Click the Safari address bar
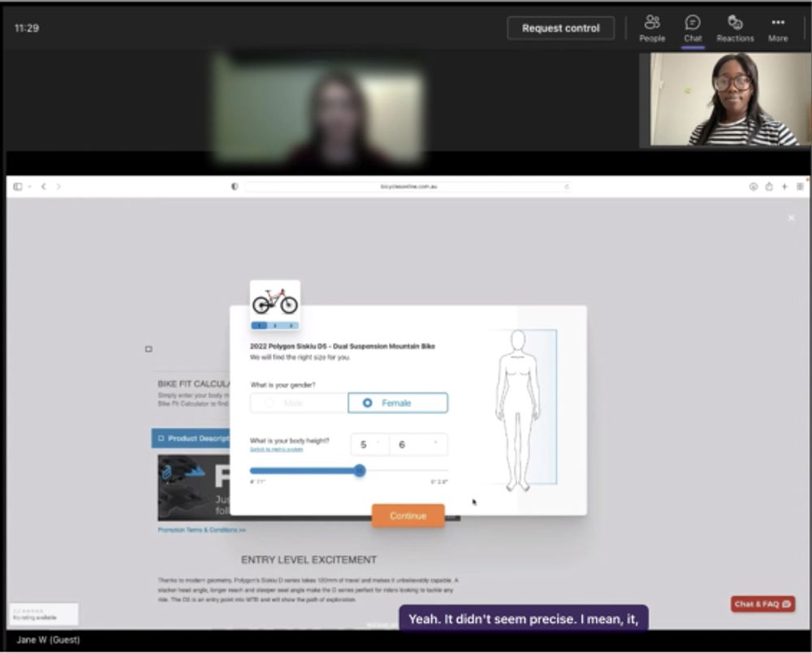Screen dimensions: 812x653 pyautogui.click(x=408, y=187)
